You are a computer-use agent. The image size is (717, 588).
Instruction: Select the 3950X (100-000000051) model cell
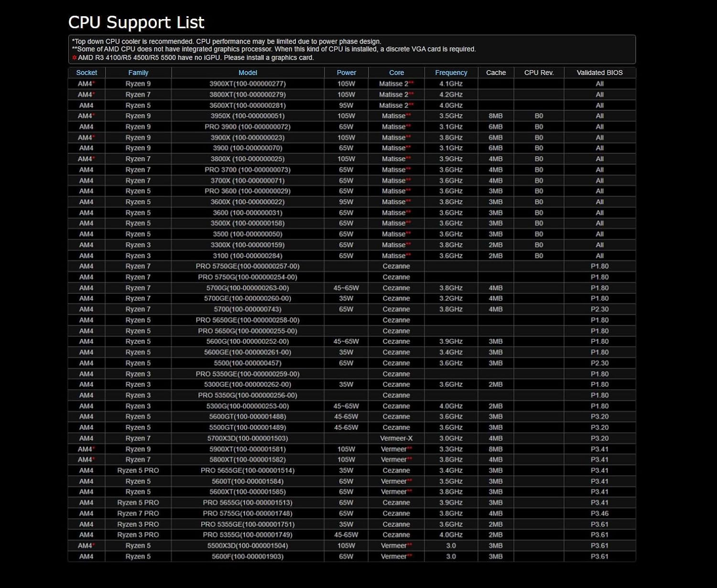pyautogui.click(x=248, y=116)
